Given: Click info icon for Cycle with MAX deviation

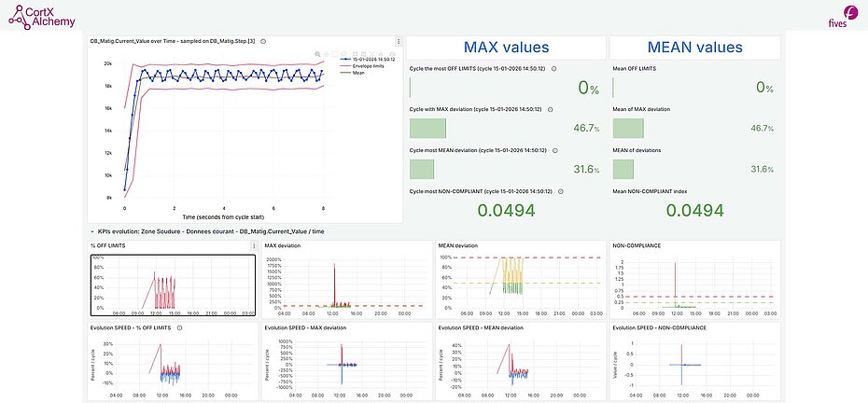Looking at the screenshot, I should pos(552,109).
